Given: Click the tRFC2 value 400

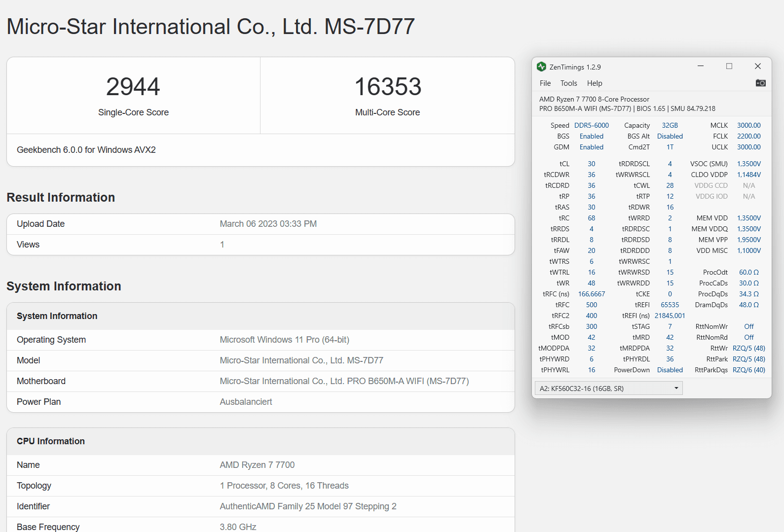Looking at the screenshot, I should coord(592,316).
